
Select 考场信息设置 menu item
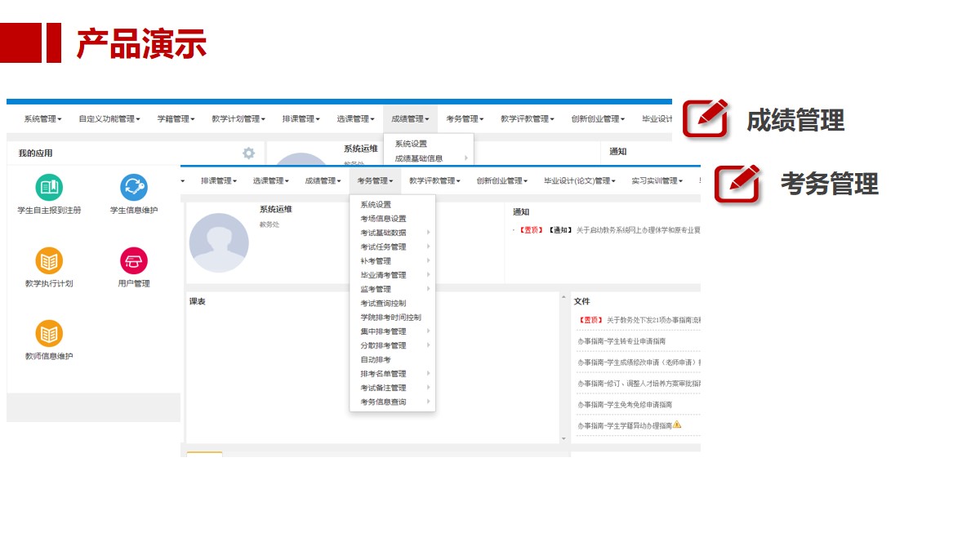[x=383, y=219]
